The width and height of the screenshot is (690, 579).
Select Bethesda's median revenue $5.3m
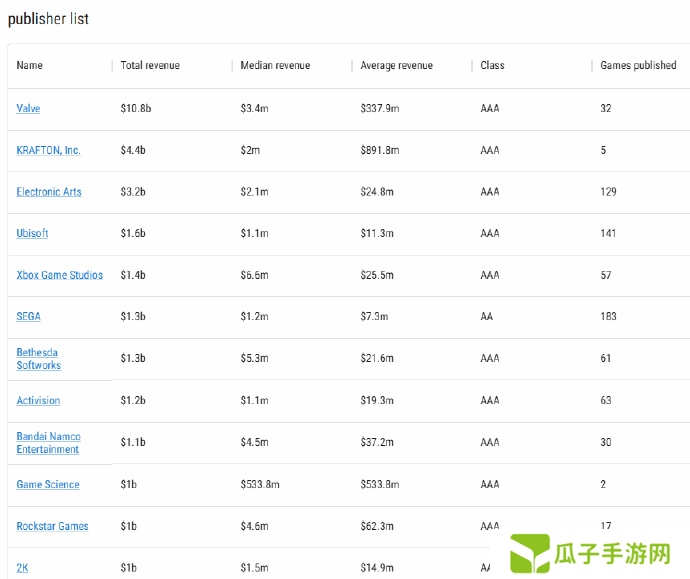point(254,358)
